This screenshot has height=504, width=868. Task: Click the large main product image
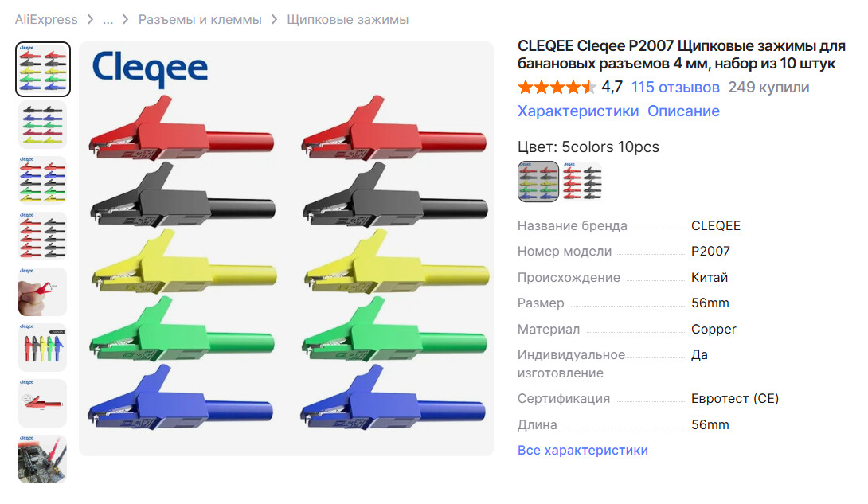click(x=286, y=248)
